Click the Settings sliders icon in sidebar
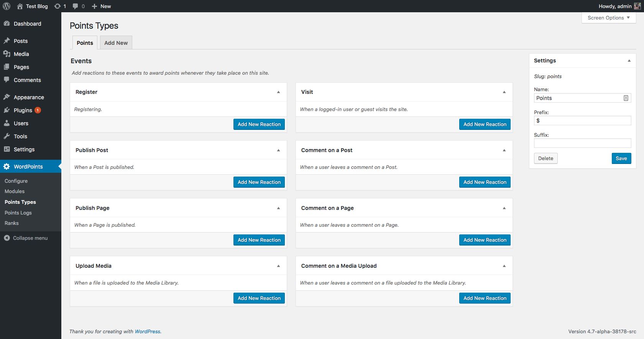The width and height of the screenshot is (644, 339). pyautogui.click(x=7, y=149)
